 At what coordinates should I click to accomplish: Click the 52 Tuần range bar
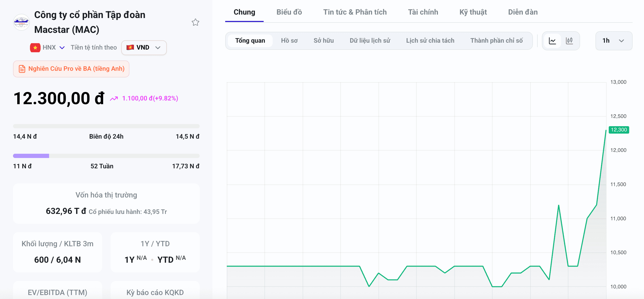click(x=106, y=156)
